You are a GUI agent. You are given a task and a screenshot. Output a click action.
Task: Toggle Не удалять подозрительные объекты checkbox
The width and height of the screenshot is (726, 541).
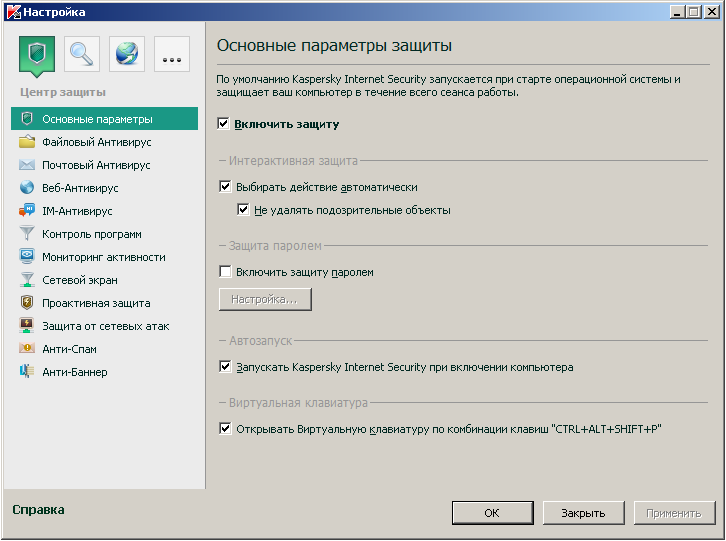coord(243,209)
